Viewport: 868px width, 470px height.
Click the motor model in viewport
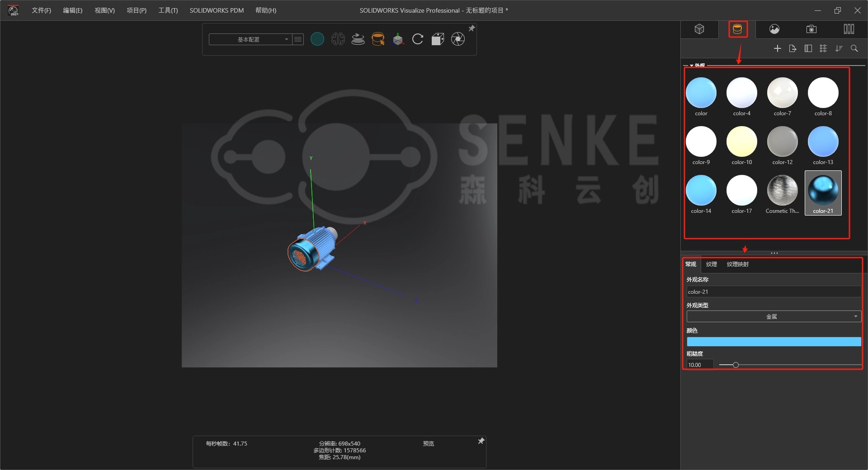click(x=312, y=248)
